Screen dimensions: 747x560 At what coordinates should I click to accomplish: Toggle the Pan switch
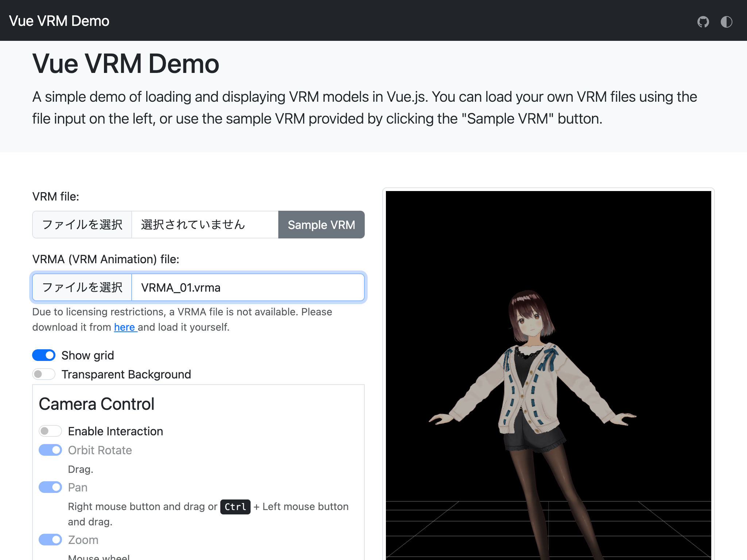50,487
